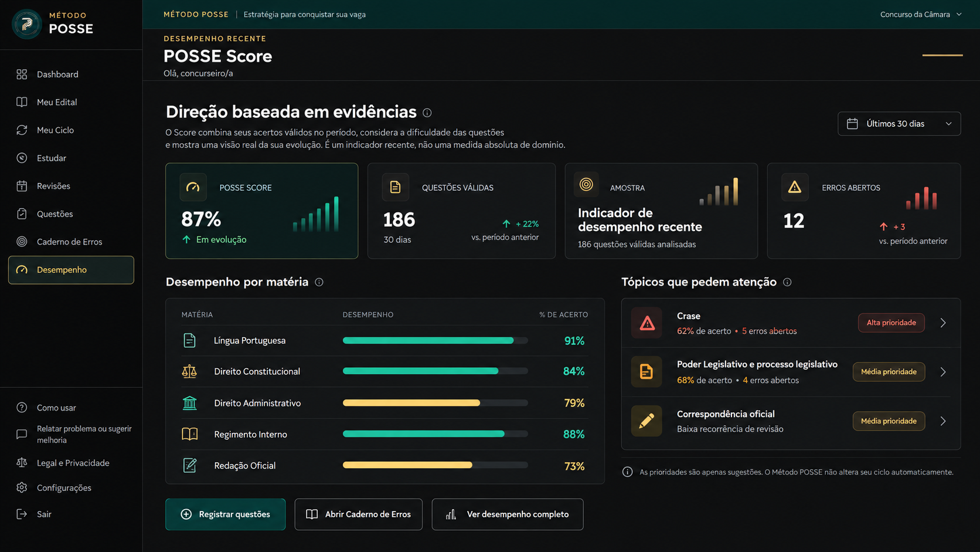Click the Método POSSE logo icon
980x552 pixels.
point(26,24)
